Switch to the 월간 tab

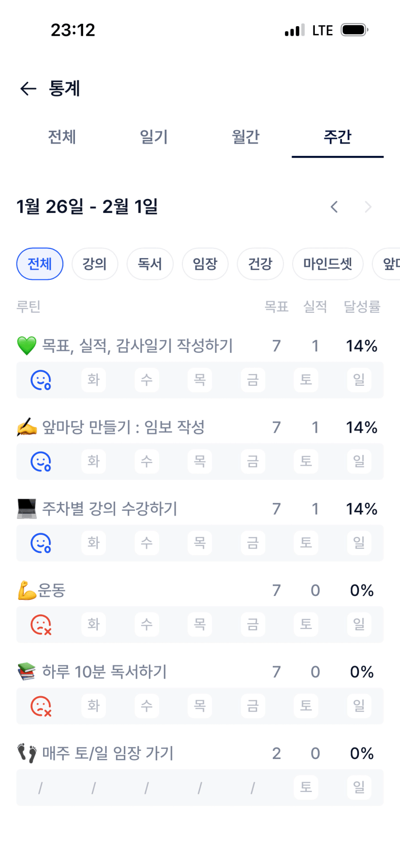(246, 137)
